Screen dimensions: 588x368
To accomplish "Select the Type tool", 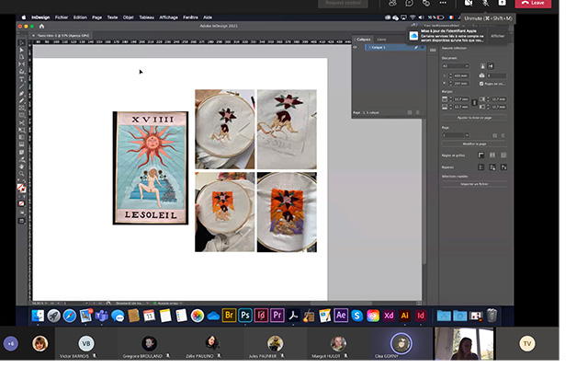I will 22,79.
